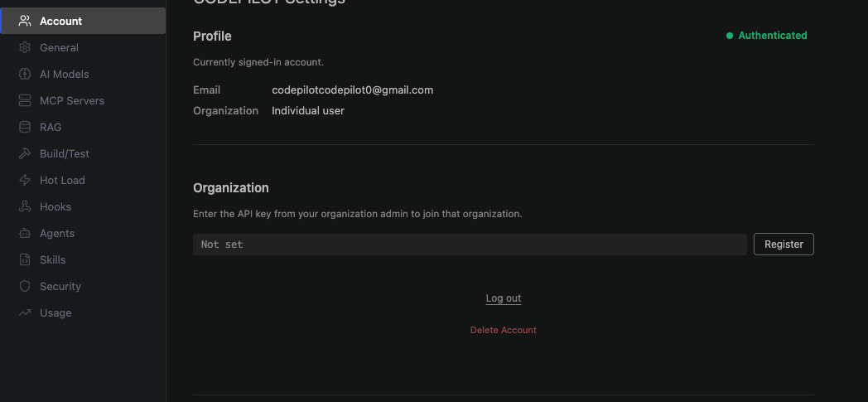Click the Authenticated status label
This screenshot has height=402, width=868.
[x=772, y=36]
